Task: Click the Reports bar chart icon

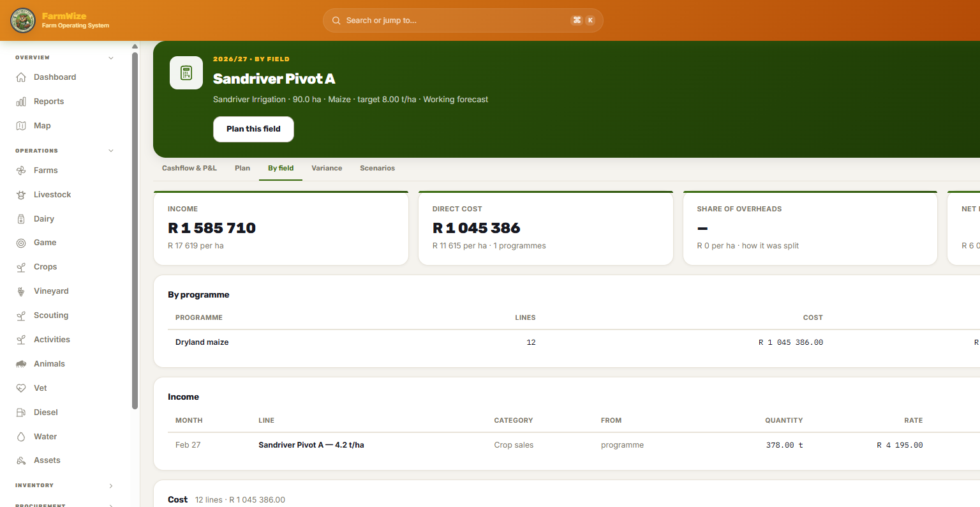Action: tap(21, 102)
